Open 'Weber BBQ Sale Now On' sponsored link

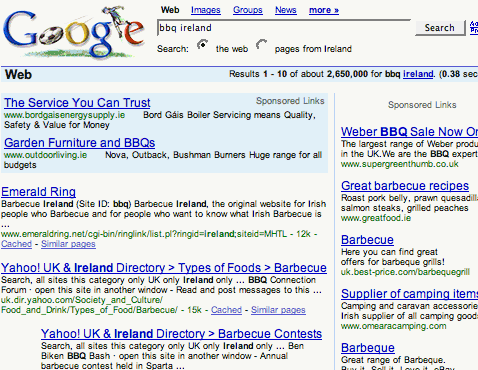409,132
